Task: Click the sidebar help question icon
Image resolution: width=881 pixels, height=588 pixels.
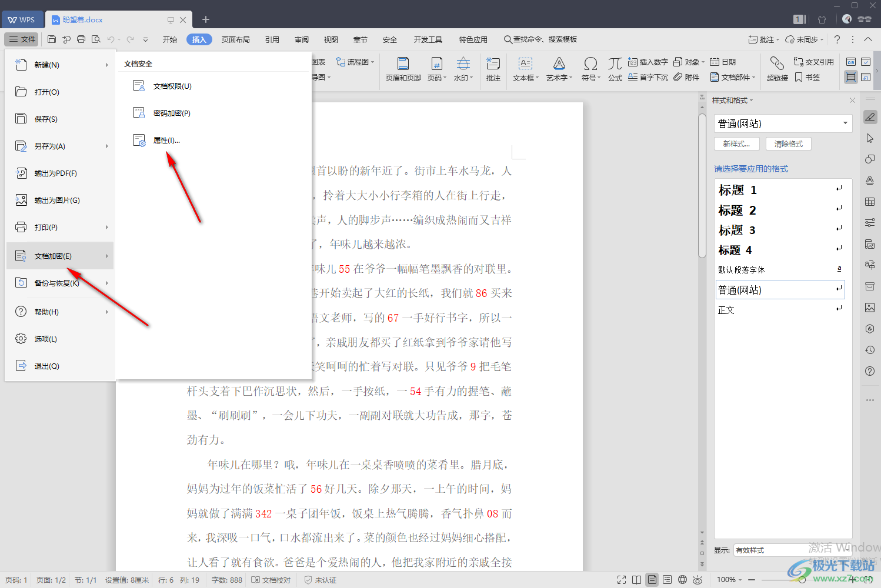Action: [870, 371]
